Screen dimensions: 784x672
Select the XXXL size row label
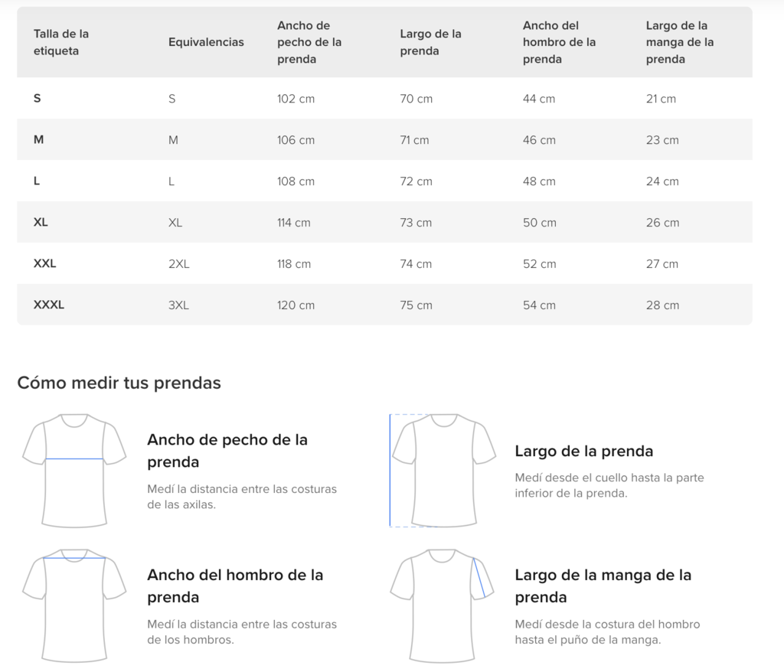click(48, 305)
